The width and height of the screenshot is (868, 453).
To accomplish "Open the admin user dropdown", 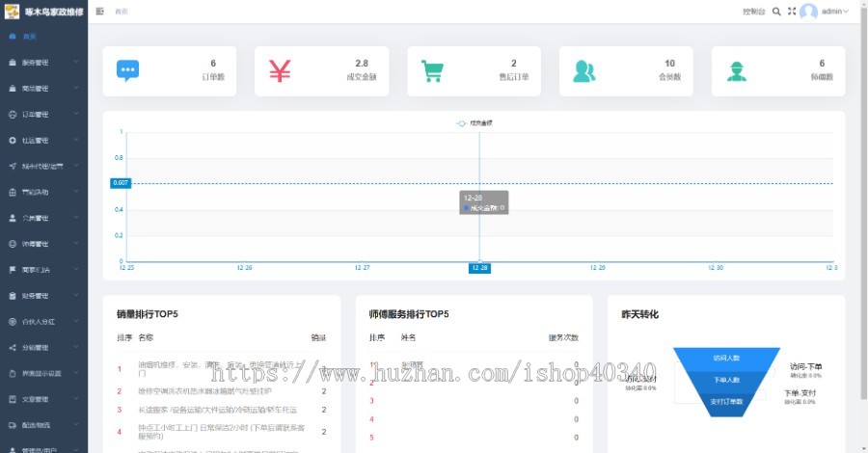I will tap(835, 11).
